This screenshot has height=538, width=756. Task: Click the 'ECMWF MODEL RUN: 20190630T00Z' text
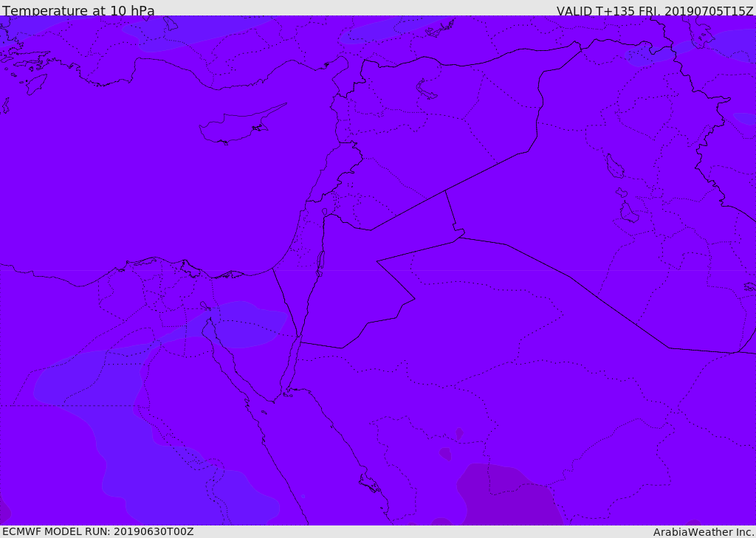(x=98, y=531)
